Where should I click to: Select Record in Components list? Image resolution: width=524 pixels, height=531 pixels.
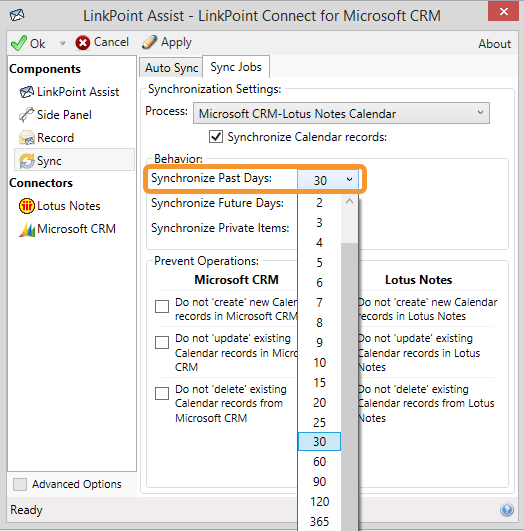click(55, 138)
